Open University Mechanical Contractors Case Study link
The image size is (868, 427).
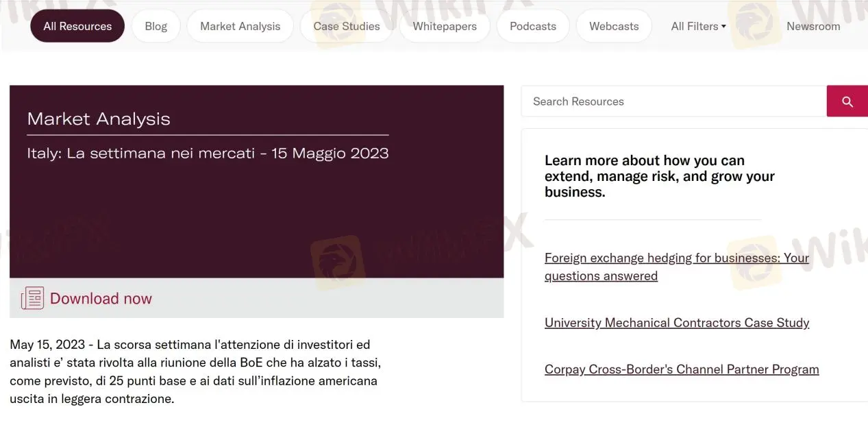click(677, 323)
